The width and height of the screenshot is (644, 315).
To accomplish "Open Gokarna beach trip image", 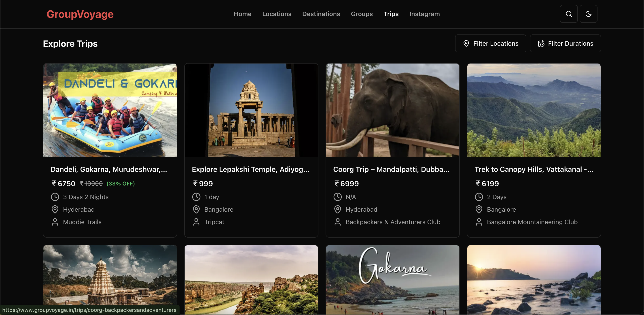I will [x=392, y=280].
